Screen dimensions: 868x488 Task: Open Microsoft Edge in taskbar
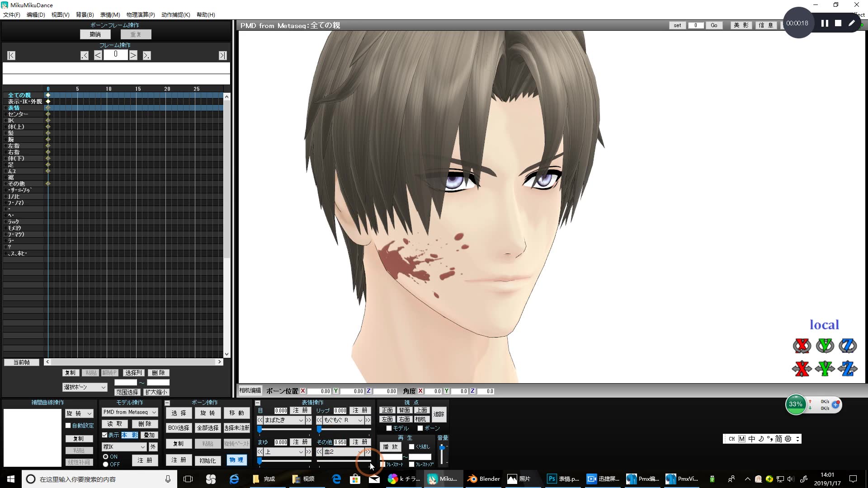336,479
